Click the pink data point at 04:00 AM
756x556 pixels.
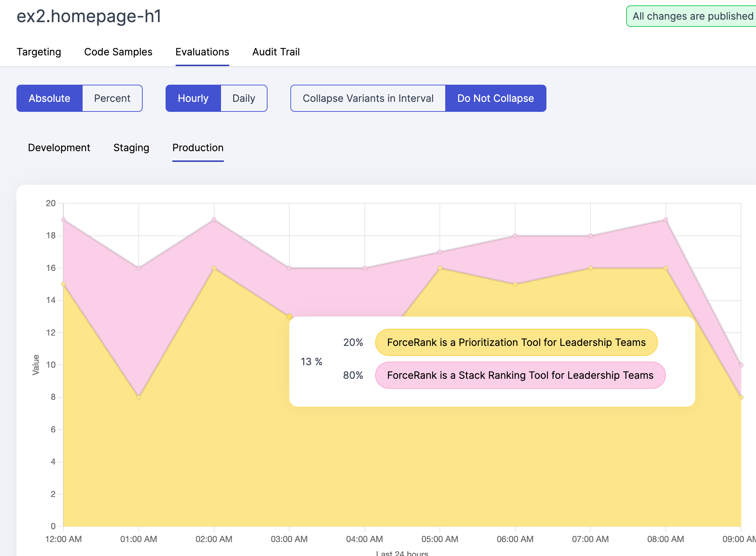point(365,268)
